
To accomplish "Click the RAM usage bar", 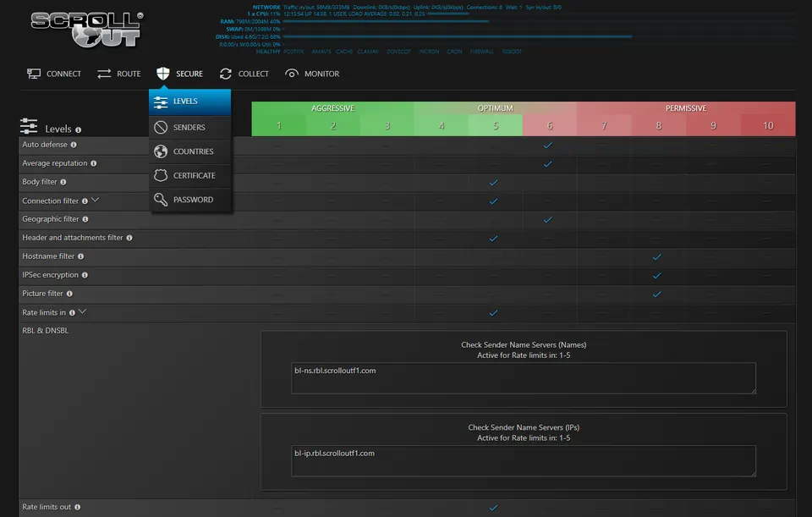I will 386,21.
